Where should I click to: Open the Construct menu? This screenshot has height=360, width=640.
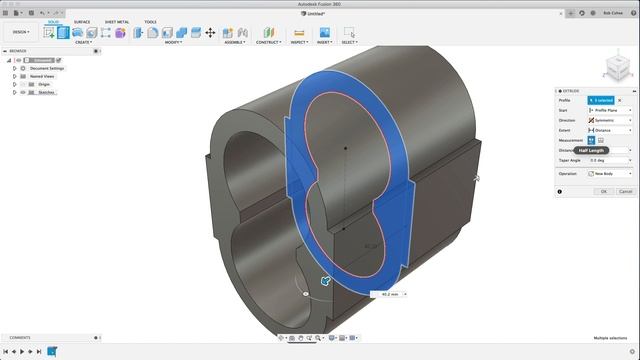[x=269, y=42]
